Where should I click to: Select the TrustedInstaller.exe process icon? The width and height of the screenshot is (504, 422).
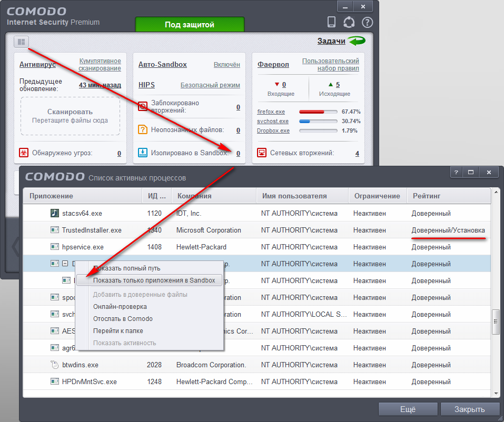[x=55, y=230]
